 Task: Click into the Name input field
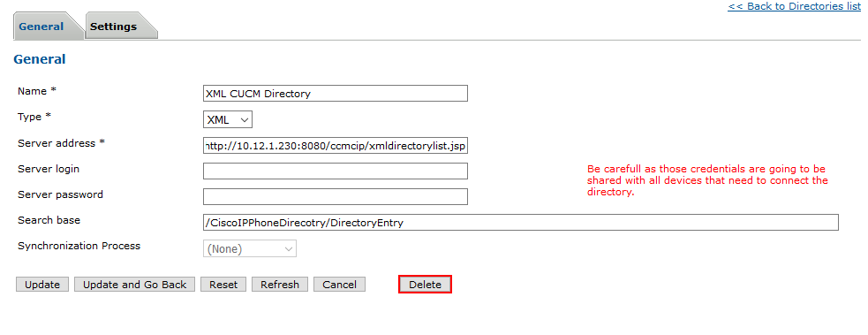(336, 94)
